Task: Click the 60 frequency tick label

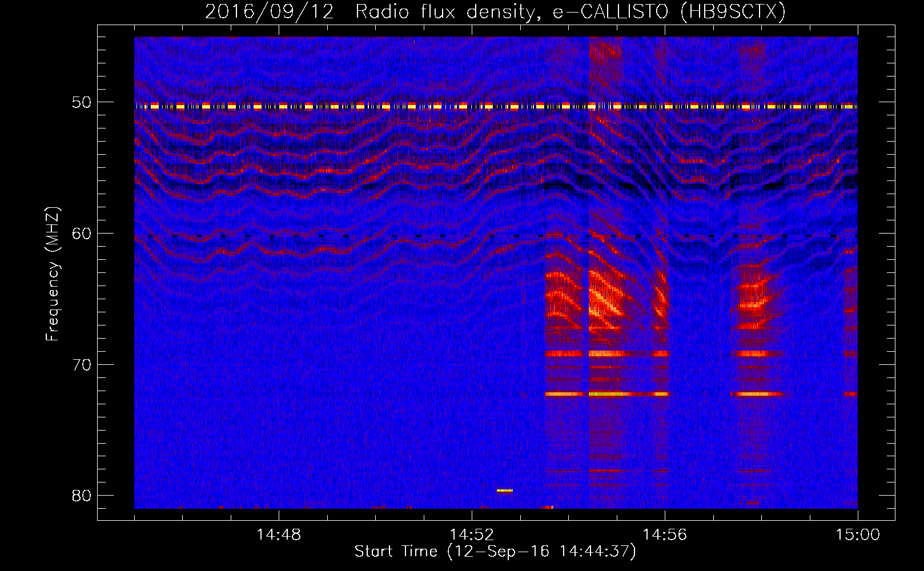Action: (x=81, y=234)
